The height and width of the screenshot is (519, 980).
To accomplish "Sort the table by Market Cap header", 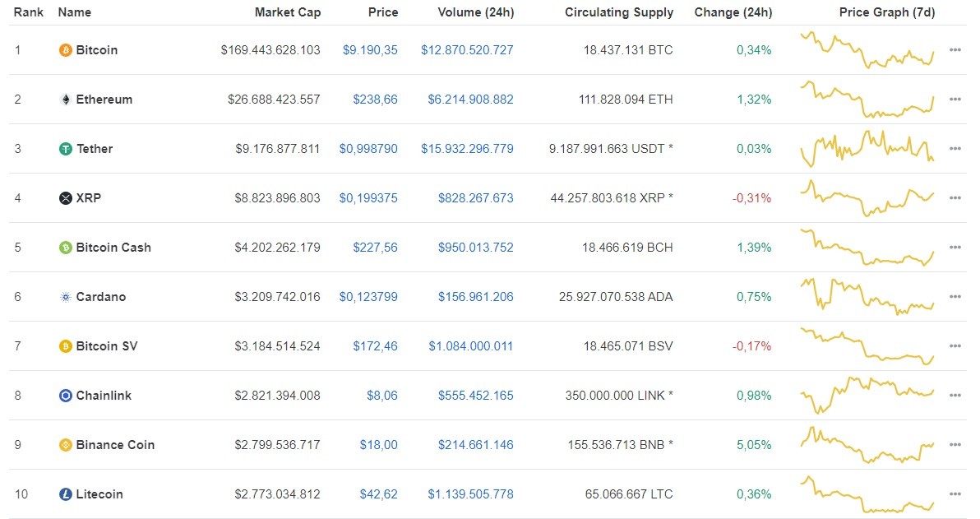I will coord(287,12).
